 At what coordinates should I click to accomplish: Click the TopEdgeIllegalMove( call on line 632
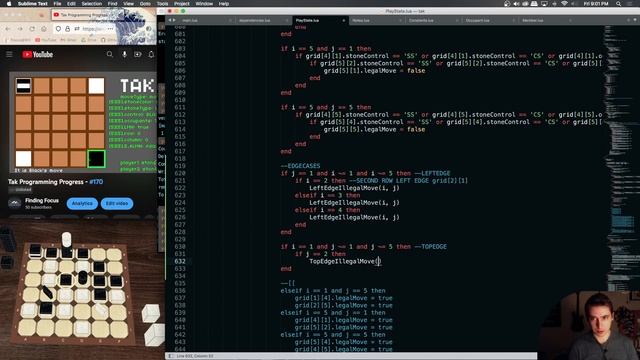(x=344, y=261)
